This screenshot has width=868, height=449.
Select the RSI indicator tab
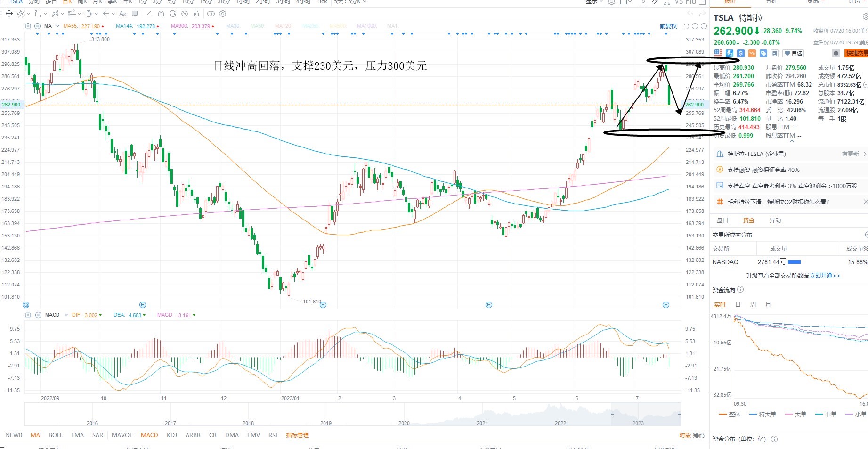pos(273,435)
